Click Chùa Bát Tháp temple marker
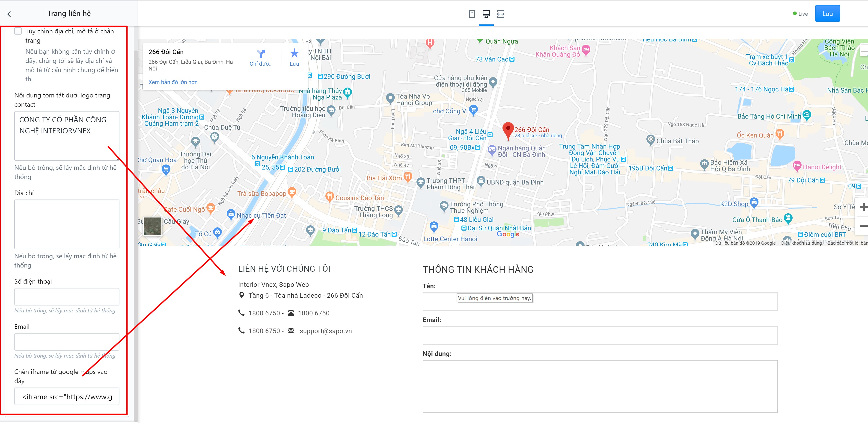This screenshot has height=423, width=868. click(650, 140)
